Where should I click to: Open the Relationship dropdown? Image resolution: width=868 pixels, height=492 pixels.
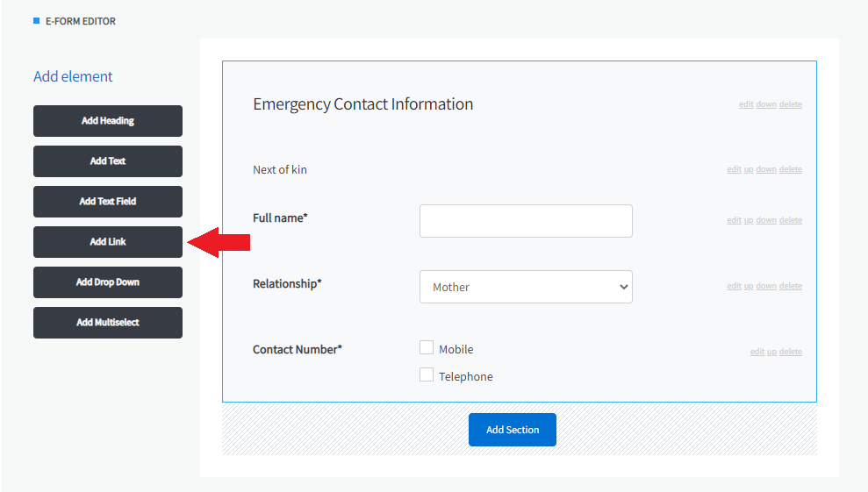[x=526, y=287]
